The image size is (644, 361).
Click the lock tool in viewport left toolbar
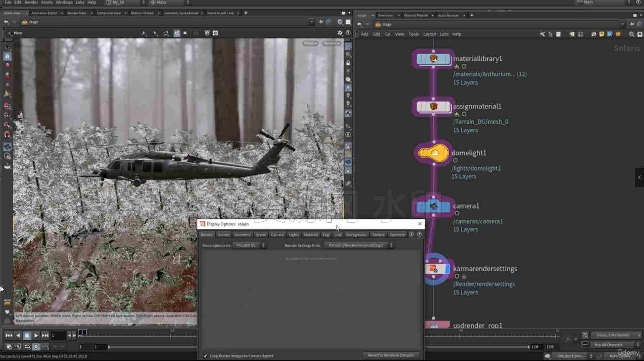pyautogui.click(x=7, y=56)
